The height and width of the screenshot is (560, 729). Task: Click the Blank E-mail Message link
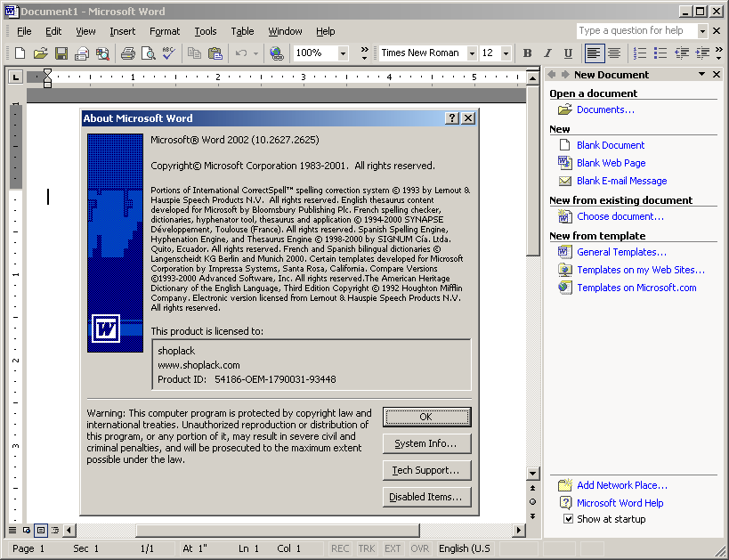tap(621, 181)
